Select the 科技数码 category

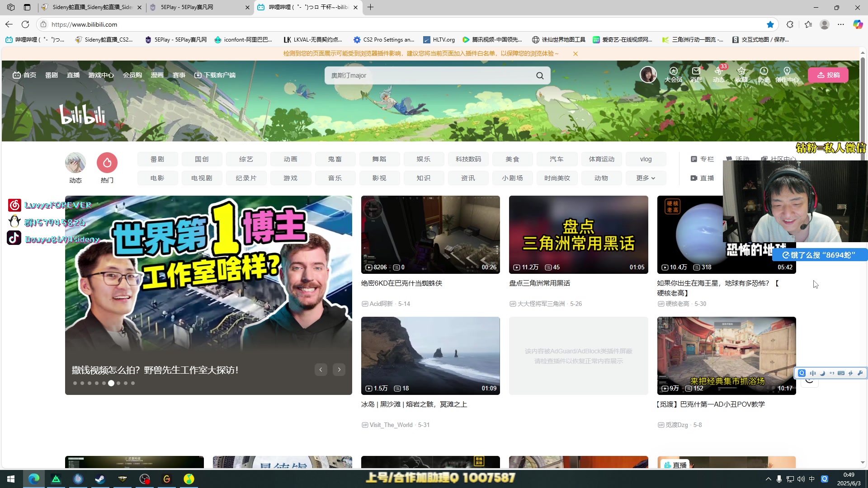point(468,159)
